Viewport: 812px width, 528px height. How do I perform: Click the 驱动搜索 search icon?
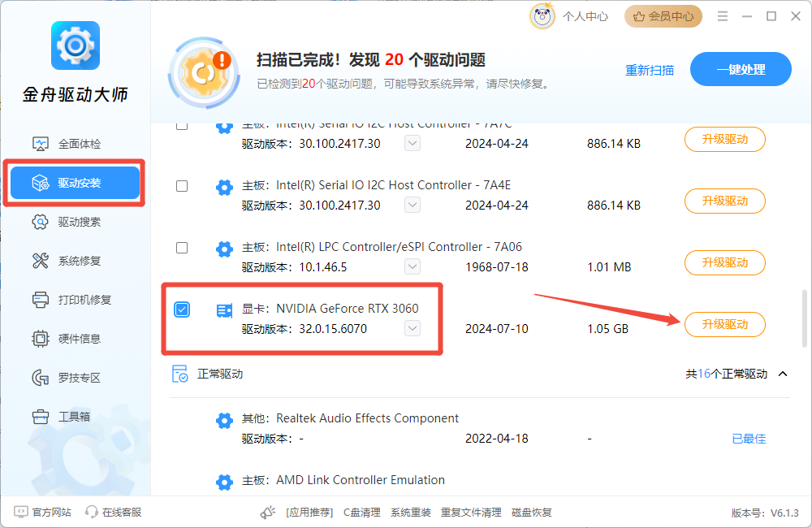tap(41, 222)
